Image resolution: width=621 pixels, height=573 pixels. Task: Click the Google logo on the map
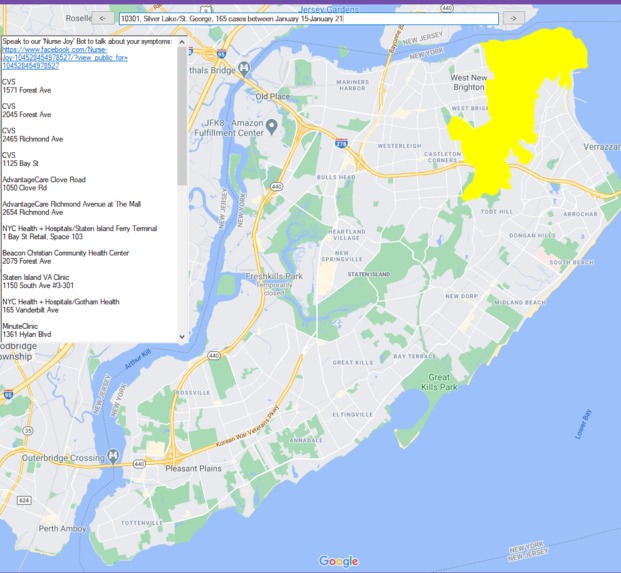click(x=339, y=561)
